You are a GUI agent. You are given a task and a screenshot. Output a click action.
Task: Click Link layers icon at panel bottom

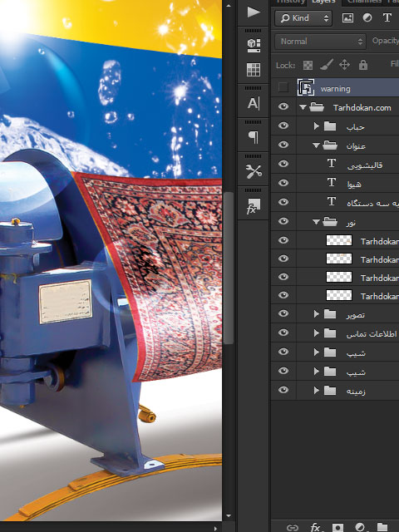point(293,528)
